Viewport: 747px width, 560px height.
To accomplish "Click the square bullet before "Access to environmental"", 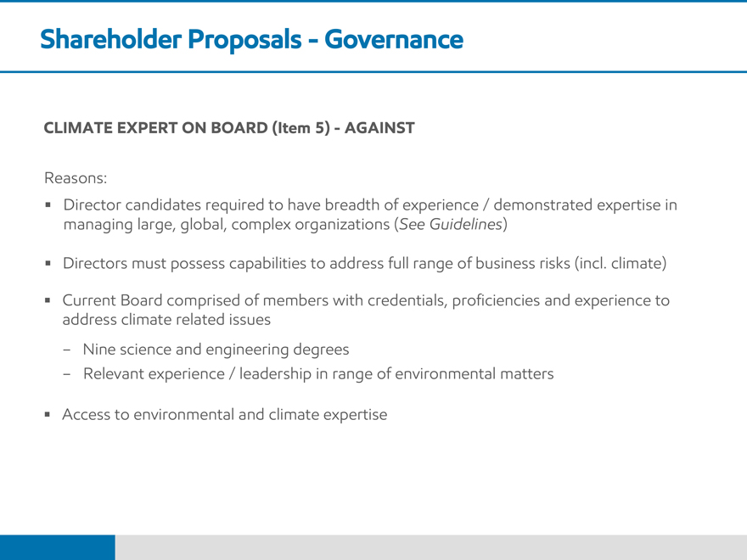I will pyautogui.click(x=50, y=416).
